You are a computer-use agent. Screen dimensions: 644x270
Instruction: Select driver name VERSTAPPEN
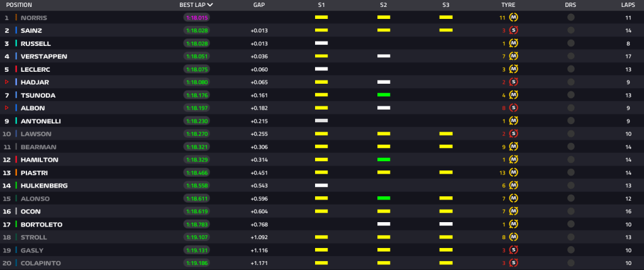point(44,56)
